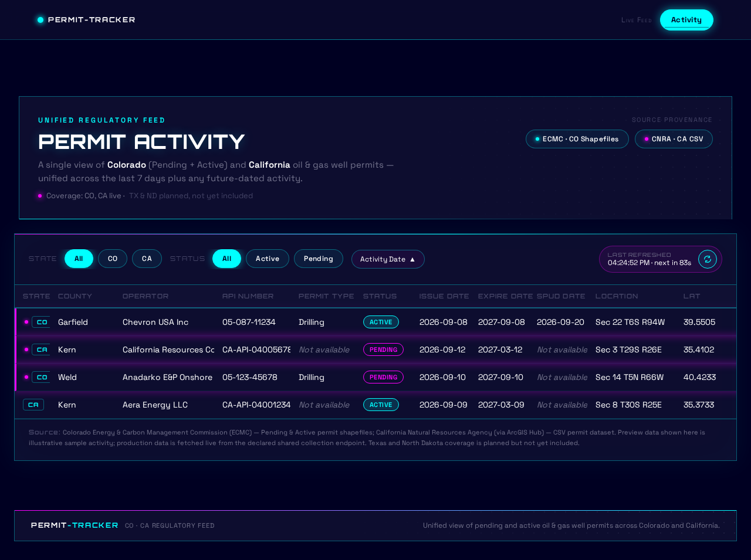
Task: Select location Sec 8 T30S R25E
Action: pos(628,405)
